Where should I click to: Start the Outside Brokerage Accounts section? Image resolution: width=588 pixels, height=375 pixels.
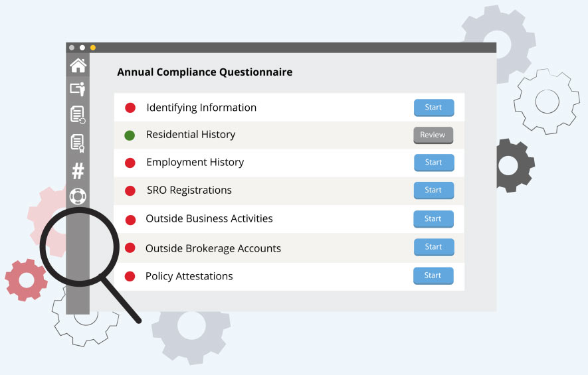pyautogui.click(x=434, y=247)
